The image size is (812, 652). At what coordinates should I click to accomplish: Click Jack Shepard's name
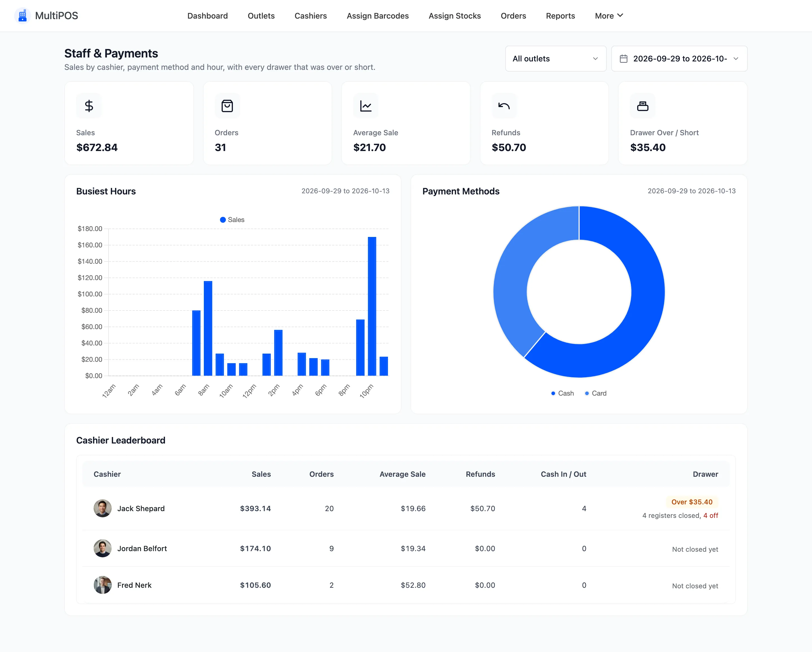click(x=141, y=508)
